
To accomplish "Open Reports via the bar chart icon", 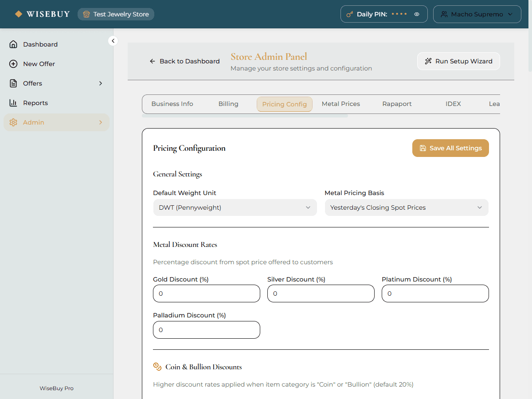I will tap(13, 102).
